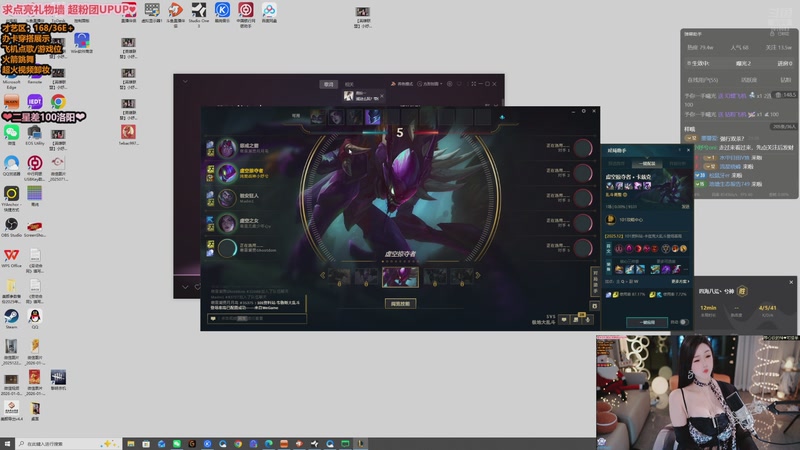Launch Steam from the desktop
This screenshot has height=450, width=800.
(11, 316)
